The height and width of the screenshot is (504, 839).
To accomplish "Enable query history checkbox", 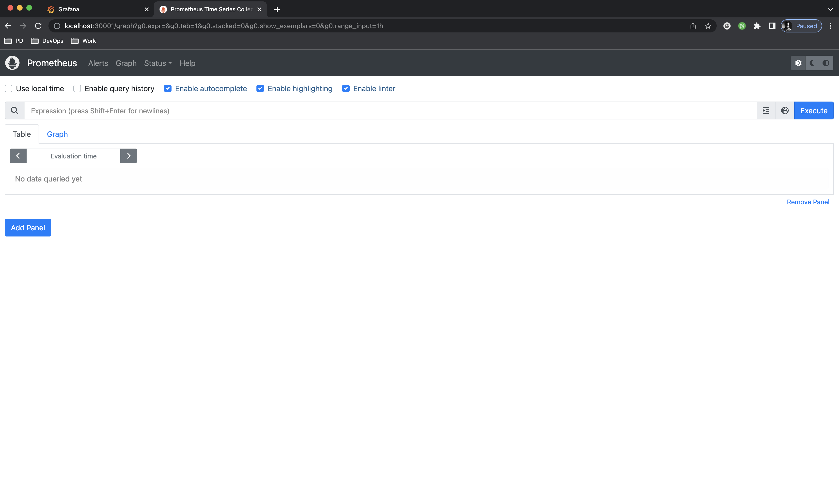I will click(77, 89).
